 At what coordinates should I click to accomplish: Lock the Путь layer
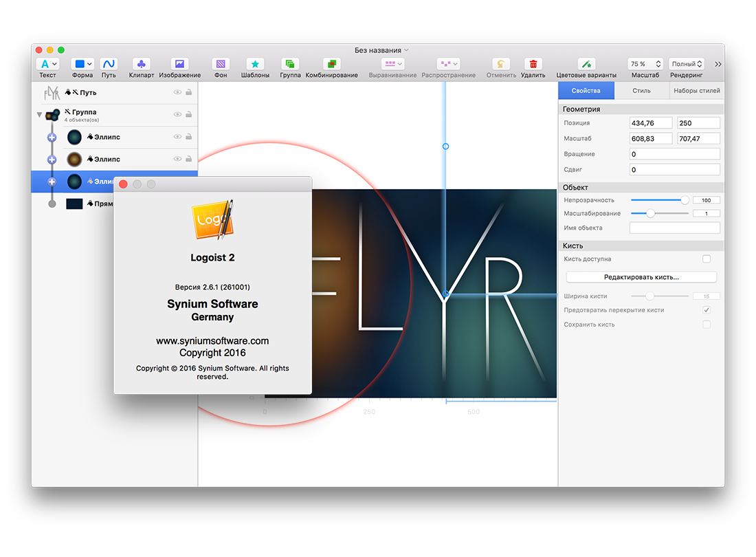[188, 92]
